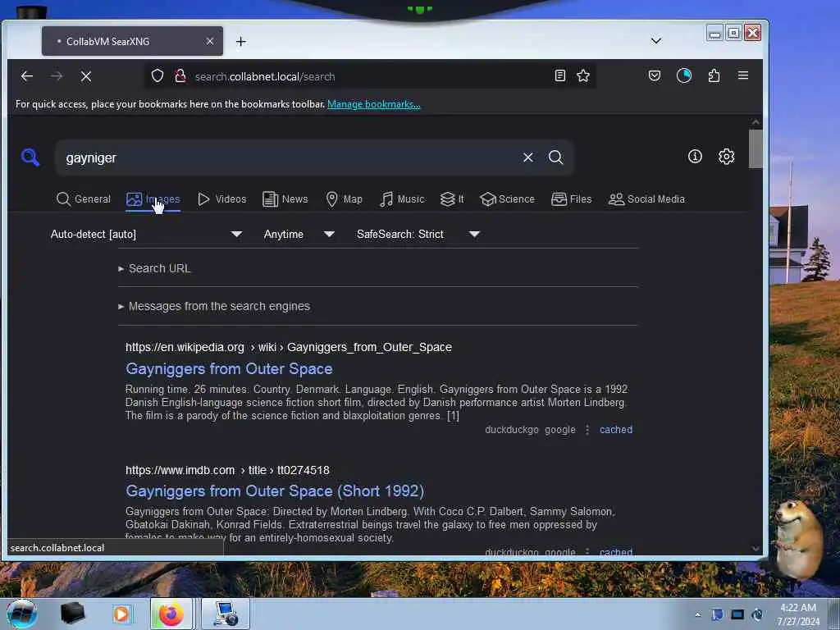Open the circular icon beside Pocket
Viewport: 840px width, 630px height.
684,75
